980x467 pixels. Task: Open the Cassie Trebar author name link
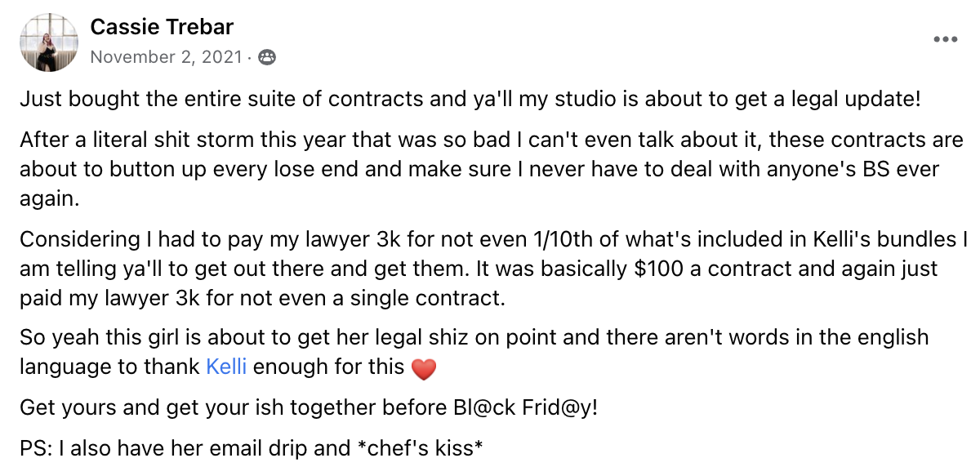(x=162, y=27)
